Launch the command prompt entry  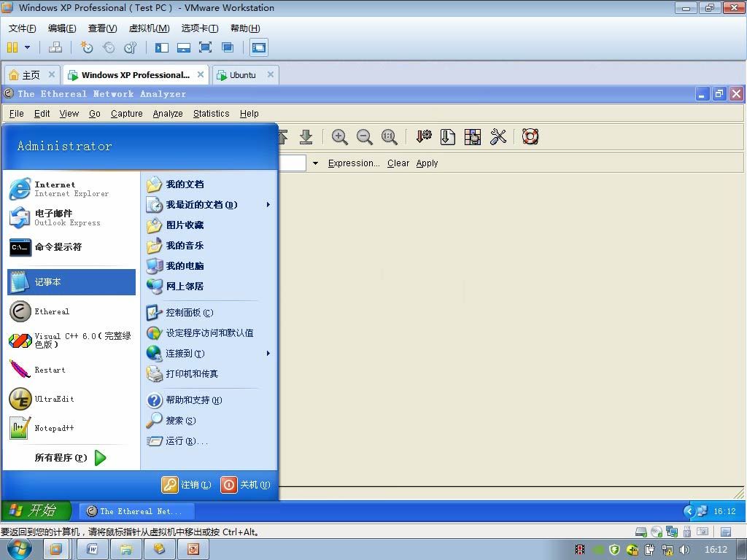pyautogui.click(x=71, y=247)
